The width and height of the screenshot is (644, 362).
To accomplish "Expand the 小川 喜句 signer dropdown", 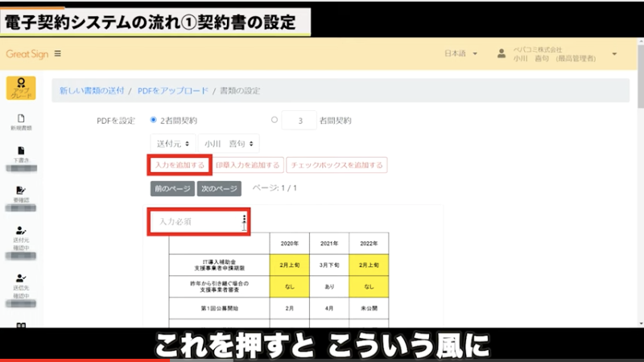I will [229, 143].
